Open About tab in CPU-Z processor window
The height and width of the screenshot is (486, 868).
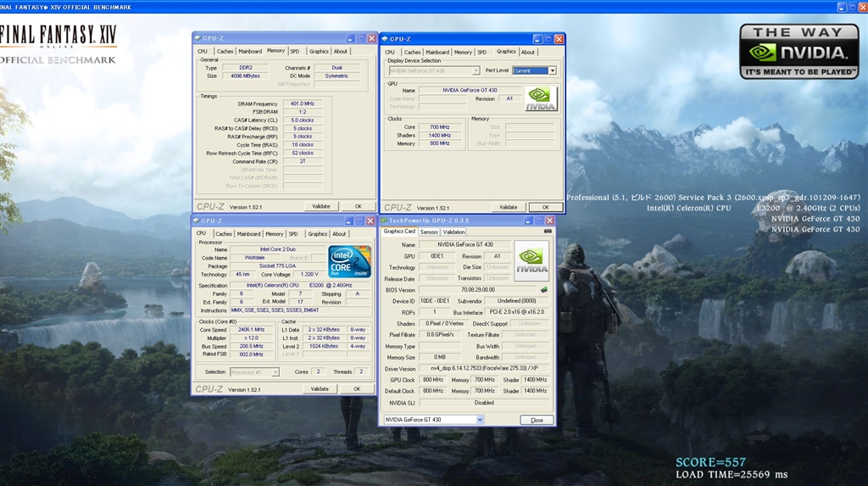tap(339, 234)
